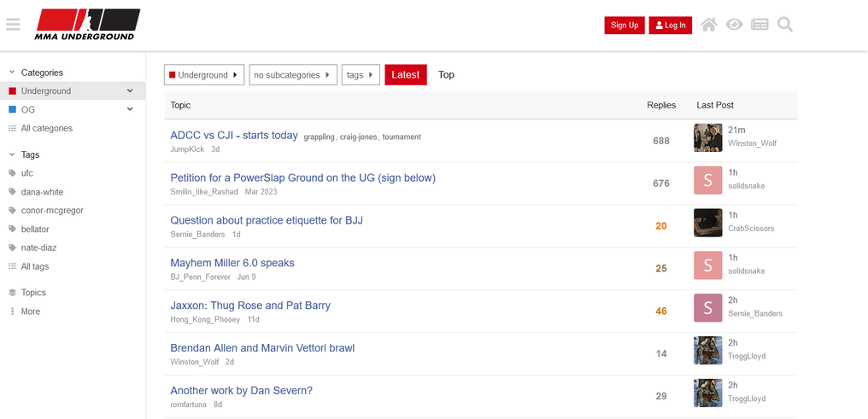Open the ufc tag in sidebar
Screen dimensions: 868x419
[27, 173]
